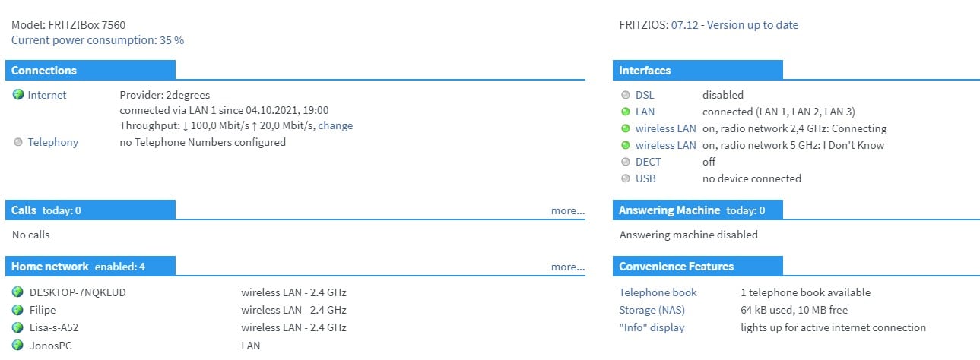Select the Answering Machine section header
The width and height of the screenshot is (980, 360).
669,210
